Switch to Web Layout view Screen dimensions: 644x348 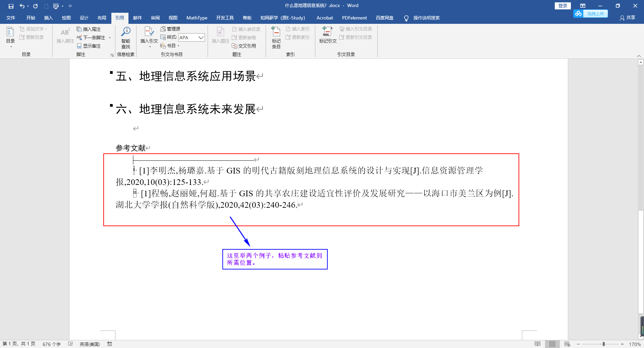(x=567, y=344)
